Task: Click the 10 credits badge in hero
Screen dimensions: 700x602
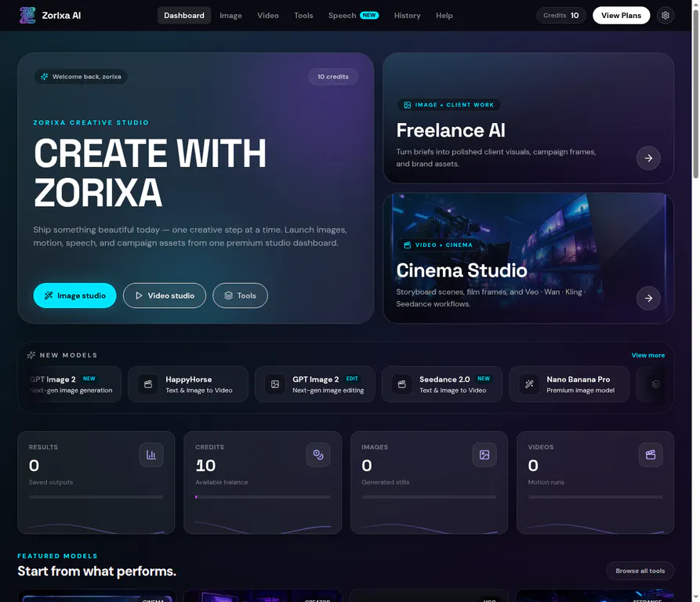Action: click(x=333, y=77)
